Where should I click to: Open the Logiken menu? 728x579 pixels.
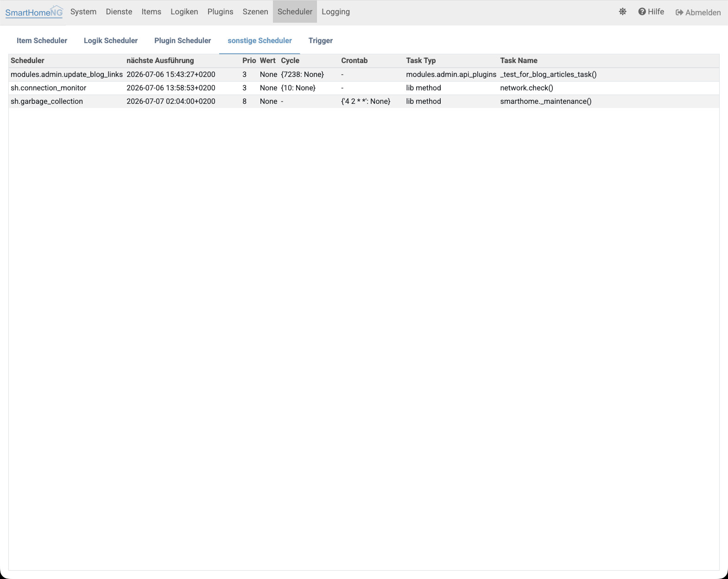pyautogui.click(x=184, y=12)
